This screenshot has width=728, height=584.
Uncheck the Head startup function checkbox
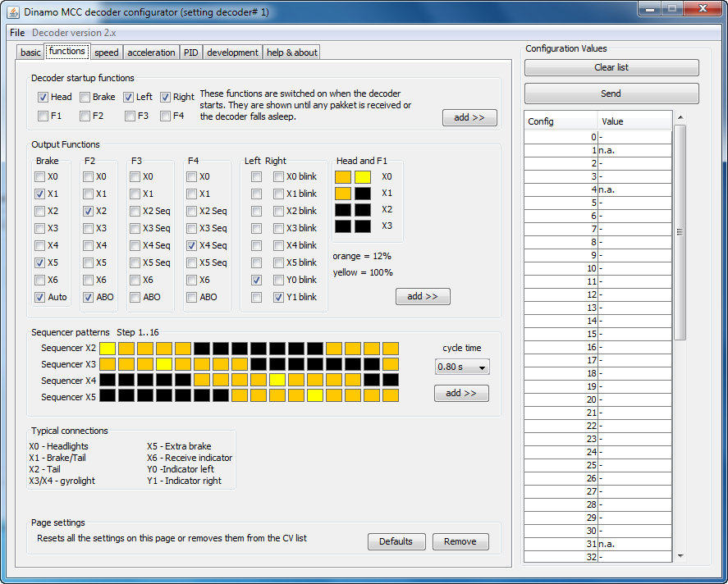tap(43, 97)
